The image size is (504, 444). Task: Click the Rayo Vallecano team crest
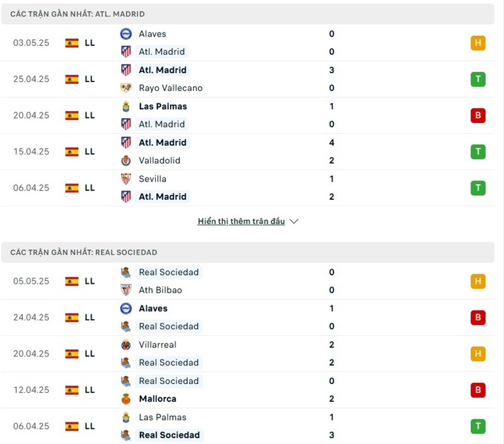[x=126, y=88]
